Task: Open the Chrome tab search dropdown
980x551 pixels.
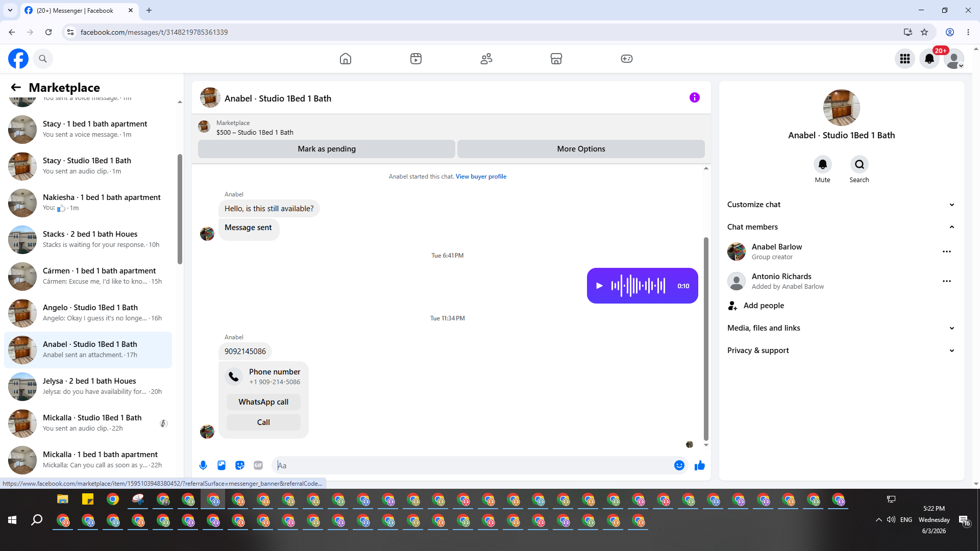Action: [10, 10]
